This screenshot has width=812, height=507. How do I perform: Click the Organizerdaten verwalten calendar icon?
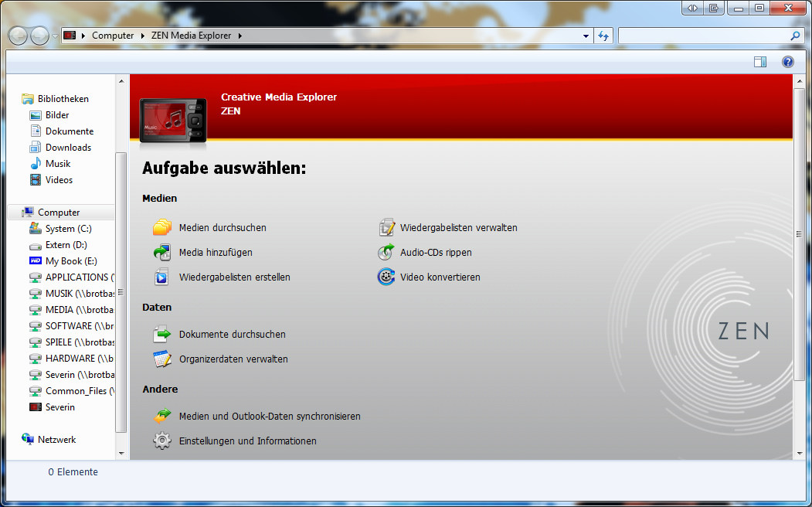pyautogui.click(x=162, y=359)
